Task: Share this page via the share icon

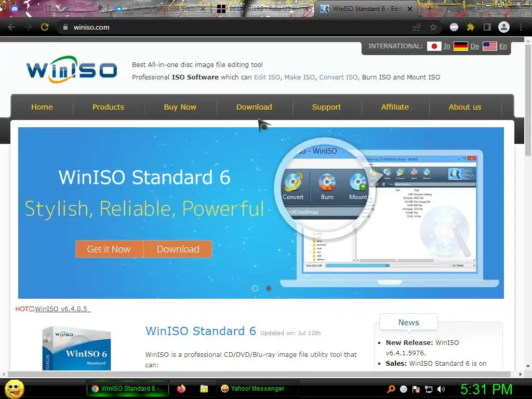Action: (x=417, y=28)
